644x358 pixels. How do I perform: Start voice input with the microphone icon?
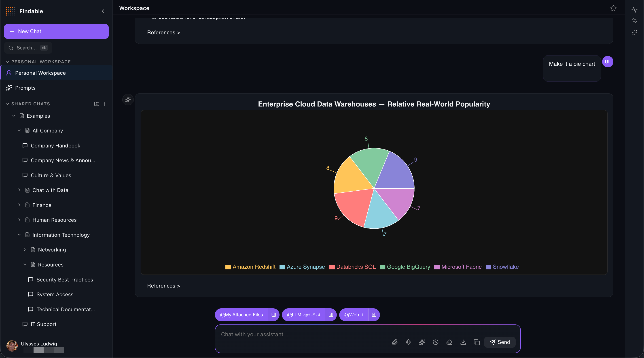click(x=408, y=342)
